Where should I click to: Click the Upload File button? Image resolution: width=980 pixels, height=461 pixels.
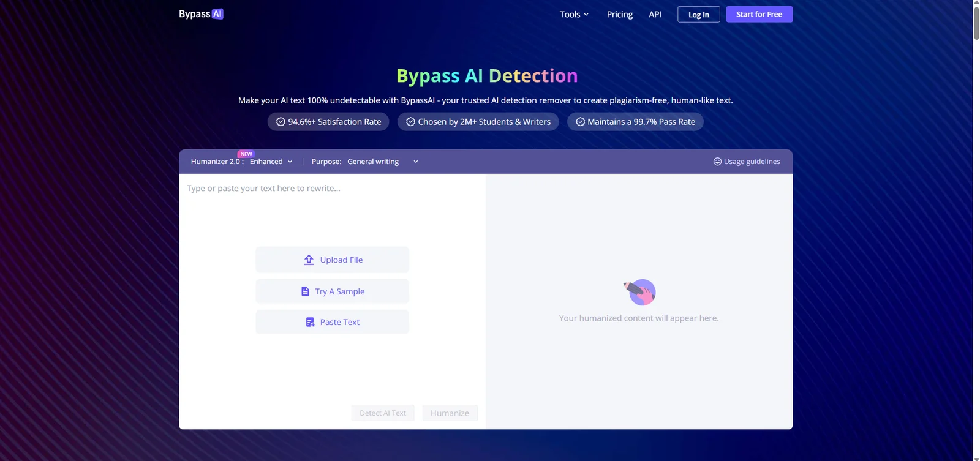[332, 260]
